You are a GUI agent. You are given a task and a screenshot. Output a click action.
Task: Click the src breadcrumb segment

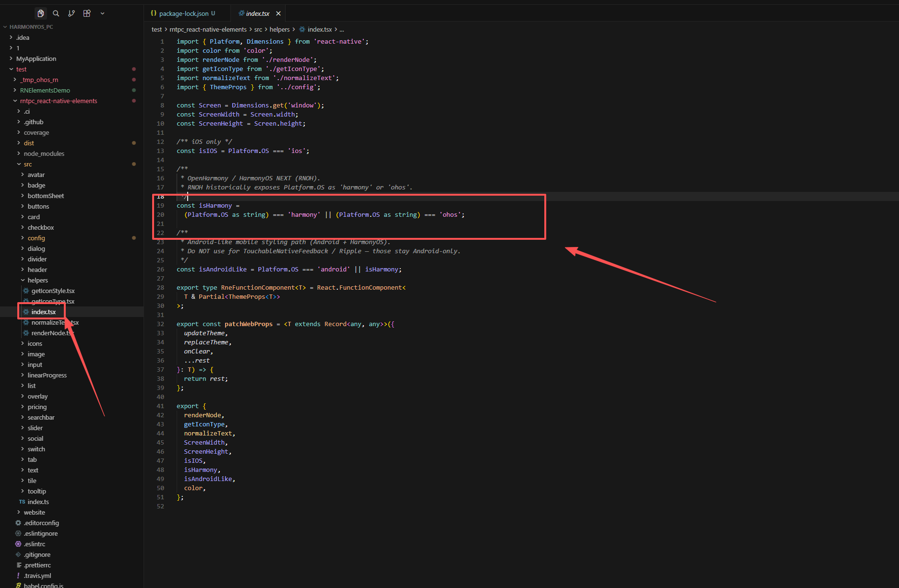pyautogui.click(x=258, y=29)
